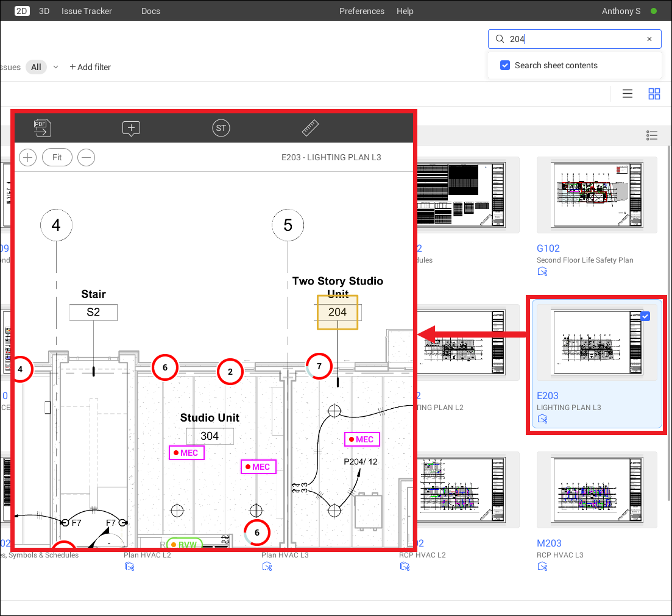Click the Fit zoom button
Screen dimensions: 672x616
pos(57,157)
